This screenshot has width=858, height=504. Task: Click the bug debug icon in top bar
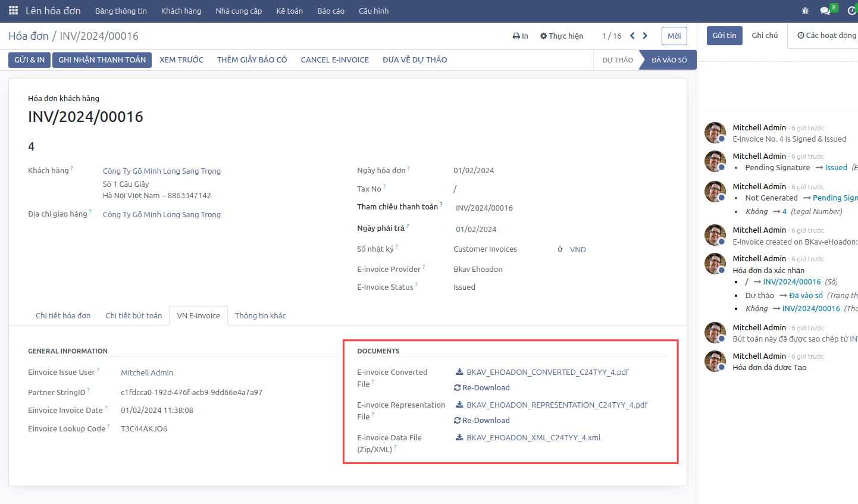pos(805,11)
